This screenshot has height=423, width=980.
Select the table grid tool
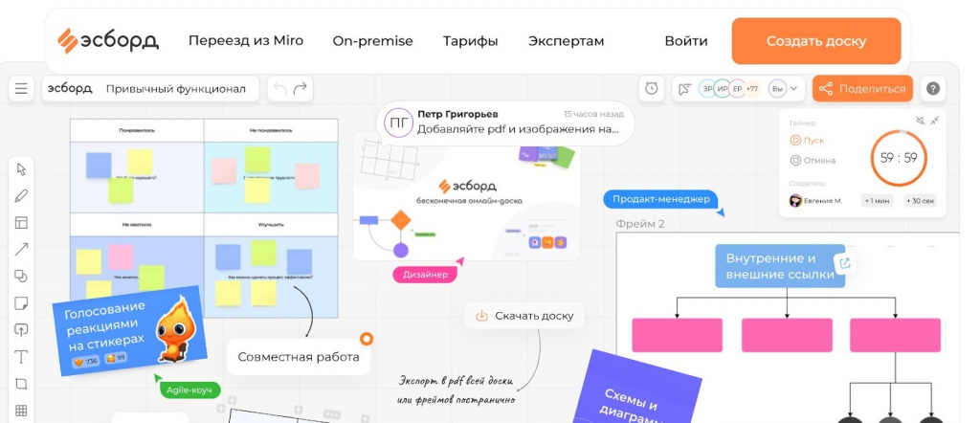[x=21, y=411]
